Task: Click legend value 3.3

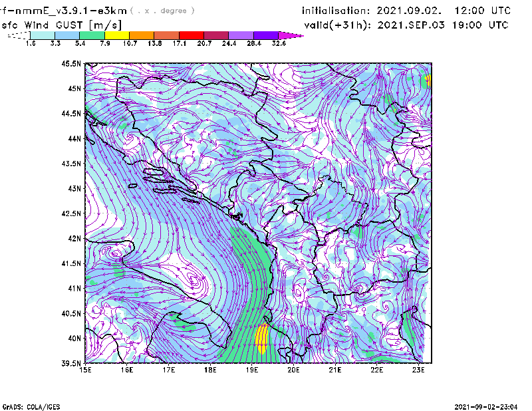Action: point(55,43)
